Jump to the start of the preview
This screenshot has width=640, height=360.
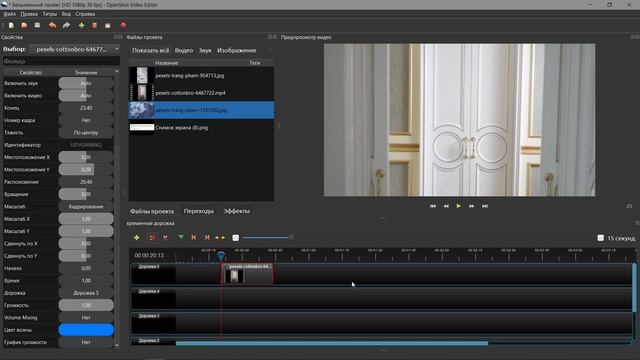[x=433, y=206]
